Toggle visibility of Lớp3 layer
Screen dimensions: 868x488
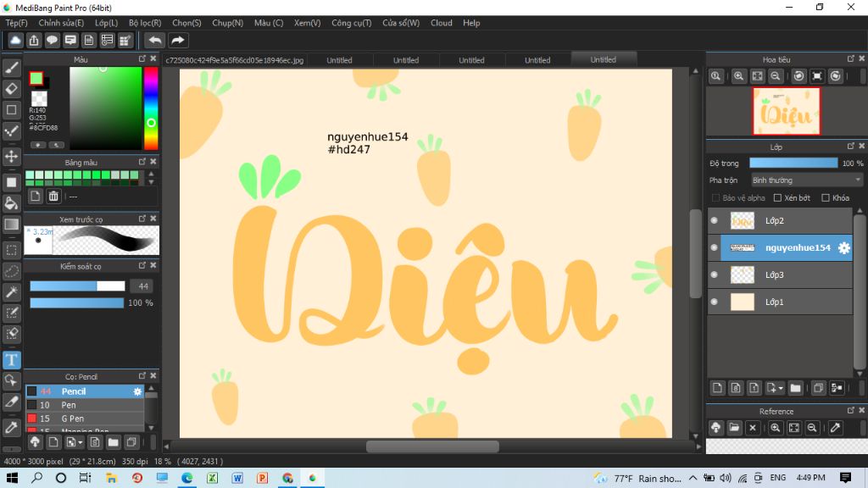click(714, 274)
